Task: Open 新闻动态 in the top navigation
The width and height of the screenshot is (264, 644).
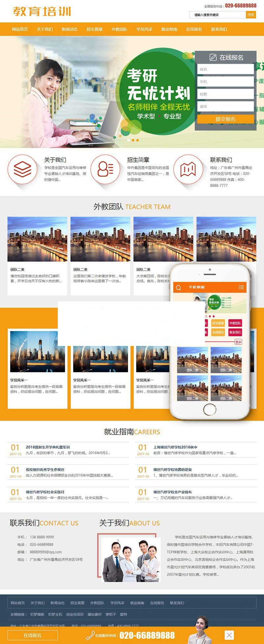Action: (x=70, y=29)
